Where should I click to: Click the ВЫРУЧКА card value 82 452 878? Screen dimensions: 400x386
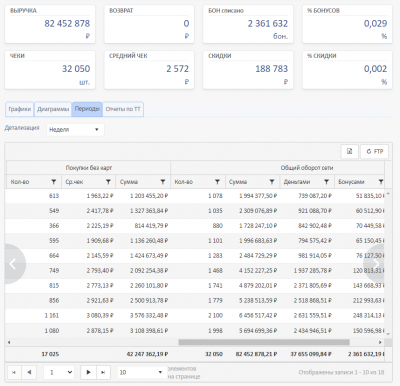pyautogui.click(x=67, y=24)
